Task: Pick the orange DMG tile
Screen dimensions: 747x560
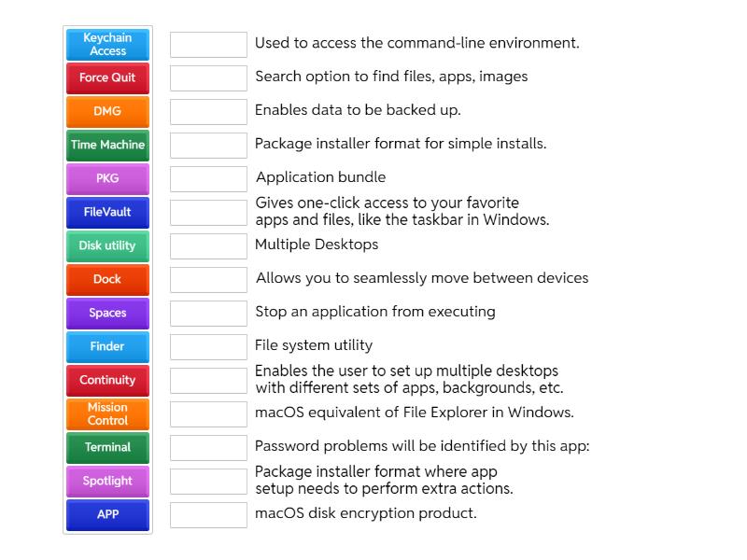Action: (107, 111)
